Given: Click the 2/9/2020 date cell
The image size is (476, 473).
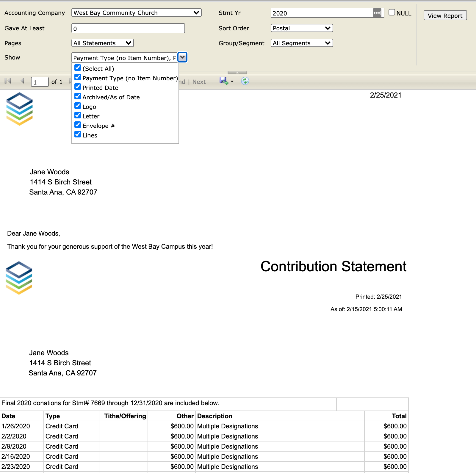Looking at the screenshot, I should (22, 446).
